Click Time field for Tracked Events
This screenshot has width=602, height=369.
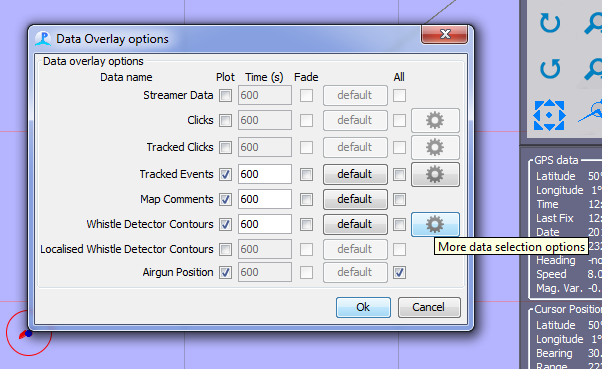click(265, 174)
